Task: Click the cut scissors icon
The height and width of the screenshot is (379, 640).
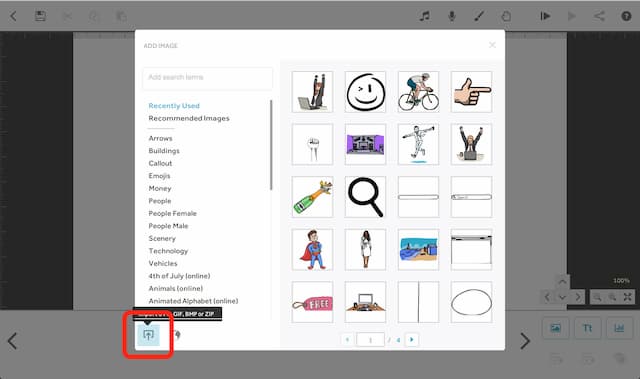Action: click(x=67, y=16)
